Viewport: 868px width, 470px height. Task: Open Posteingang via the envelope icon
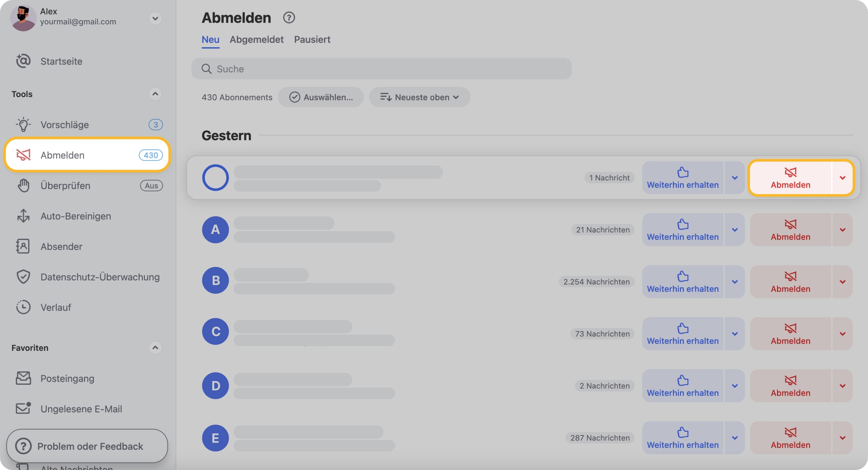click(x=23, y=378)
